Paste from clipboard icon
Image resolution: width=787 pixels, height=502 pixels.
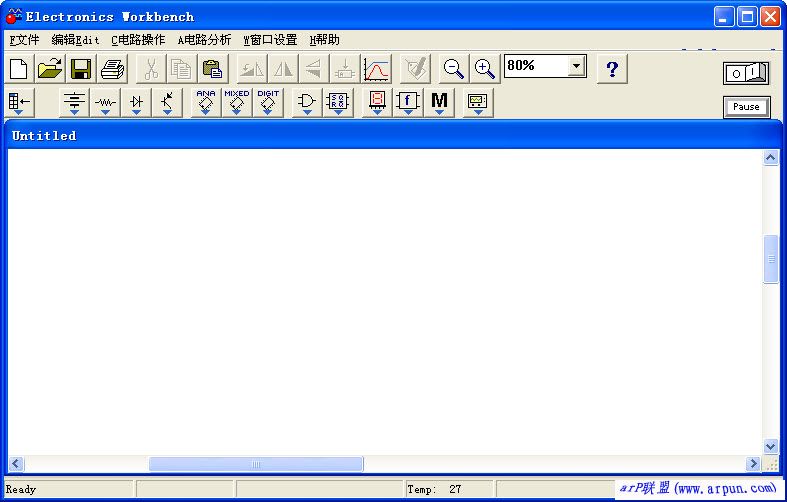[x=213, y=68]
